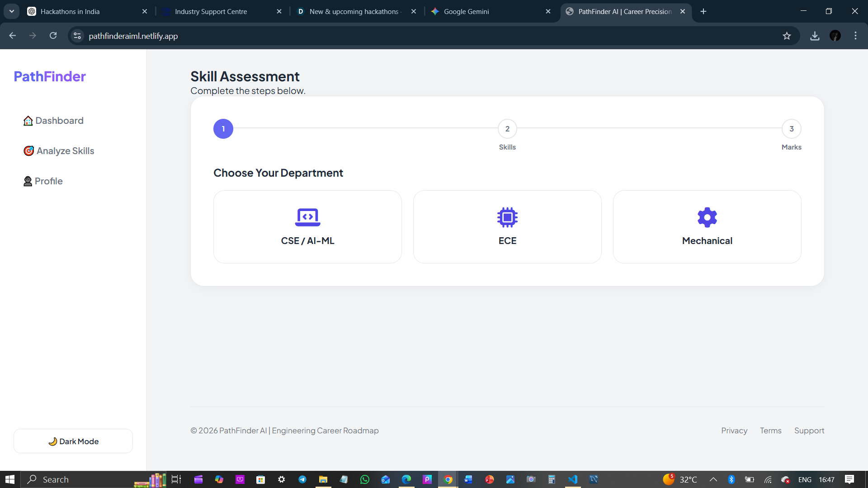Open the Privacy footer link
Image resolution: width=868 pixels, height=488 pixels.
(x=734, y=431)
